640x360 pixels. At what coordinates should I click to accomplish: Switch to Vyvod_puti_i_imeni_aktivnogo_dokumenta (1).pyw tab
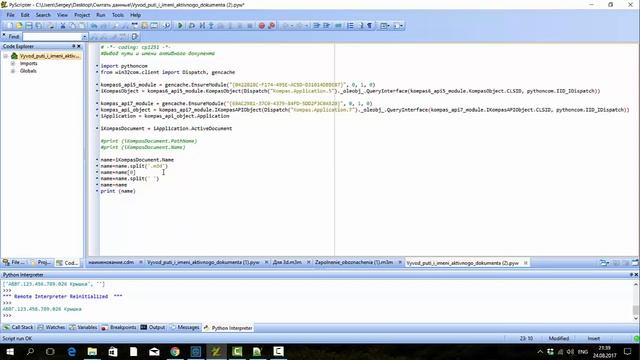point(203,262)
